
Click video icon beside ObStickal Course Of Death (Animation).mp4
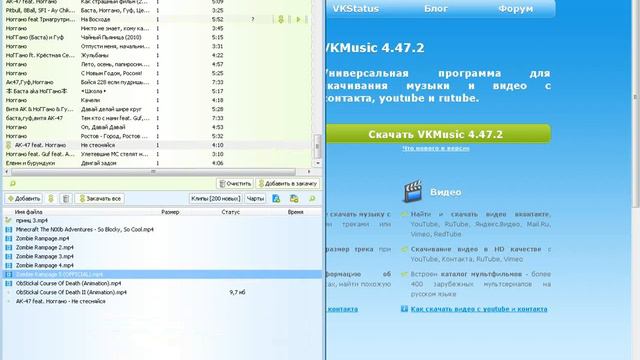tap(9, 283)
